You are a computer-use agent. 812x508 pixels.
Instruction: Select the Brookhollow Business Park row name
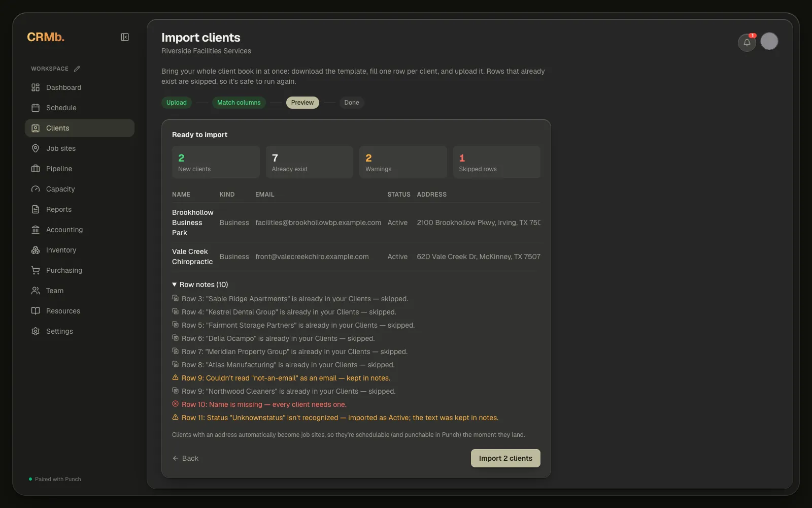click(x=193, y=223)
